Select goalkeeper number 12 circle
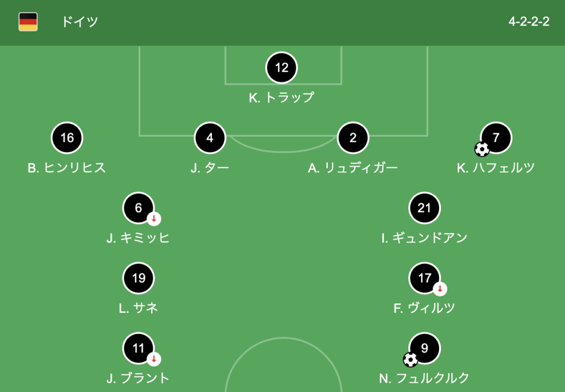565x392 pixels. 281,68
